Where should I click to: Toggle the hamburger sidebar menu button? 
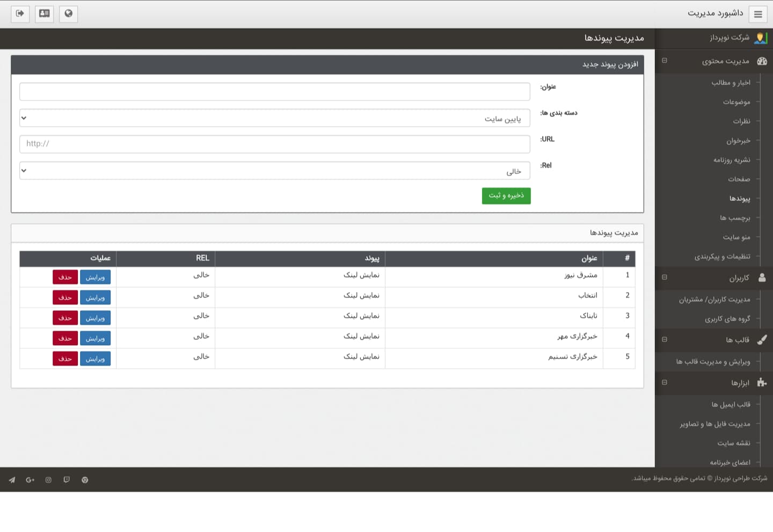pyautogui.click(x=757, y=14)
